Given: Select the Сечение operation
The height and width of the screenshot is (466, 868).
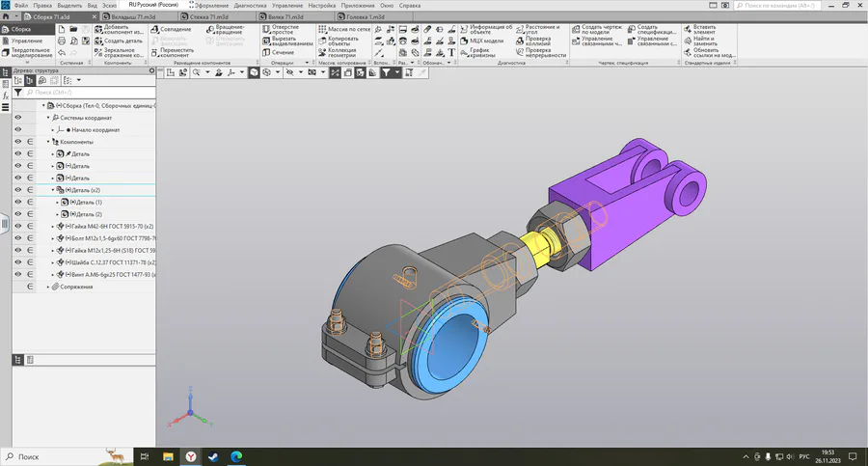Looking at the screenshot, I should pyautogui.click(x=279, y=53).
